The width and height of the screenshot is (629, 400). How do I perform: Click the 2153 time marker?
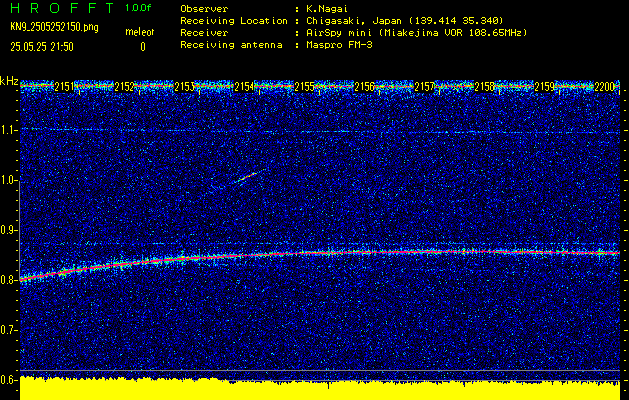(x=184, y=87)
